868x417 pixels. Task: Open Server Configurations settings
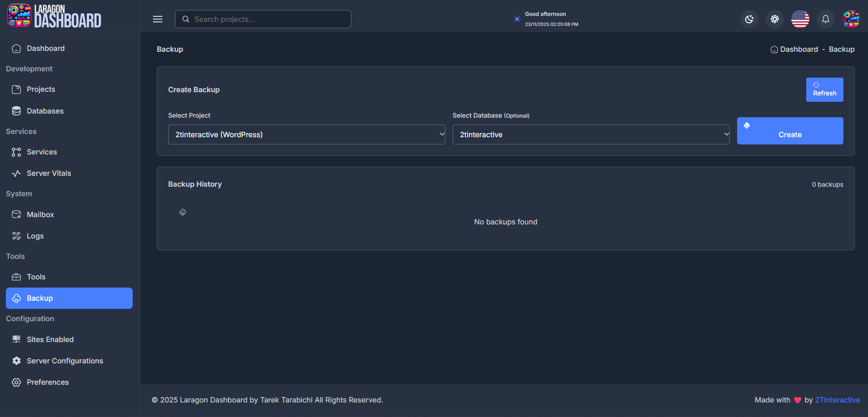(65, 361)
